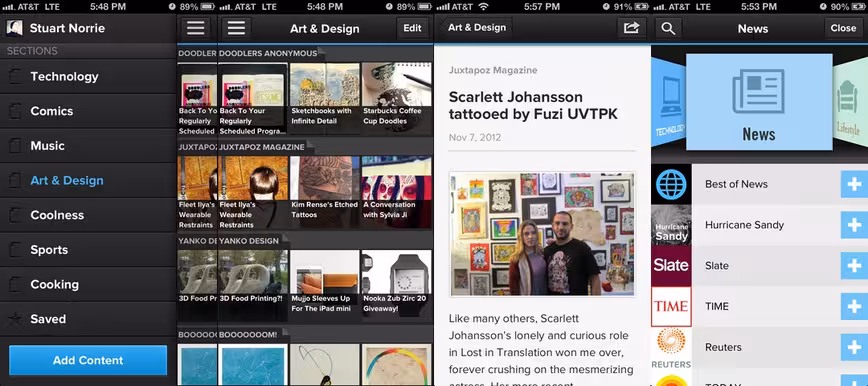This screenshot has height=386, width=868.
Task: Tap the Reuters logo icon
Action: 671,348
